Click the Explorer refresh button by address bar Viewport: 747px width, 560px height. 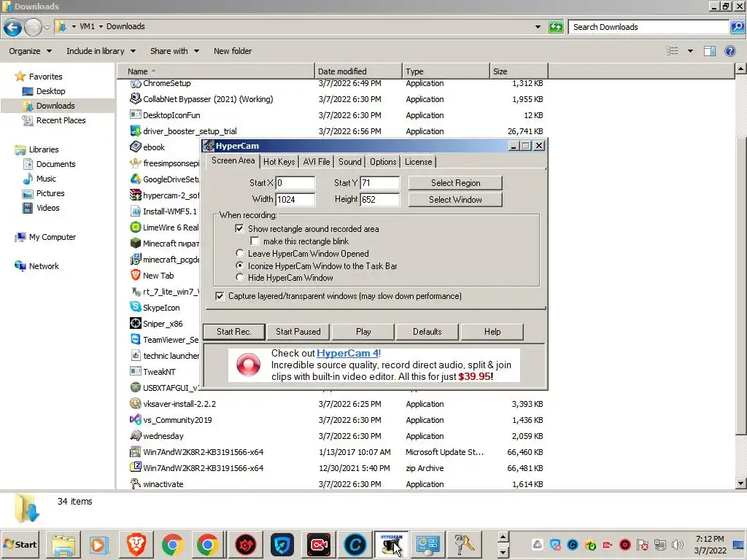(x=556, y=27)
